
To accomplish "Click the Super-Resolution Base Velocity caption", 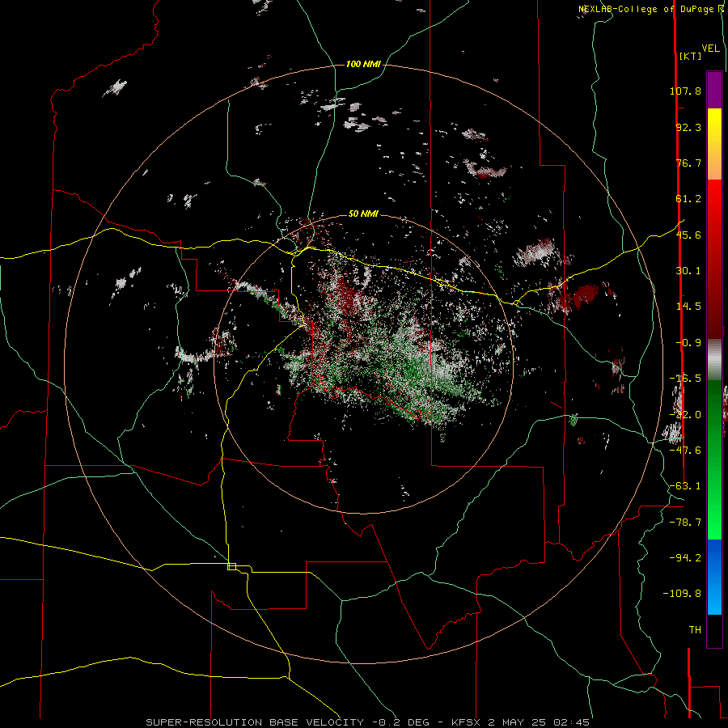I will coord(368,722).
